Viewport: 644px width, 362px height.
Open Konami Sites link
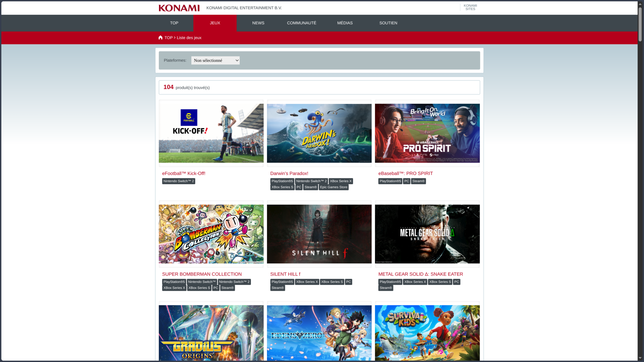pos(470,7)
